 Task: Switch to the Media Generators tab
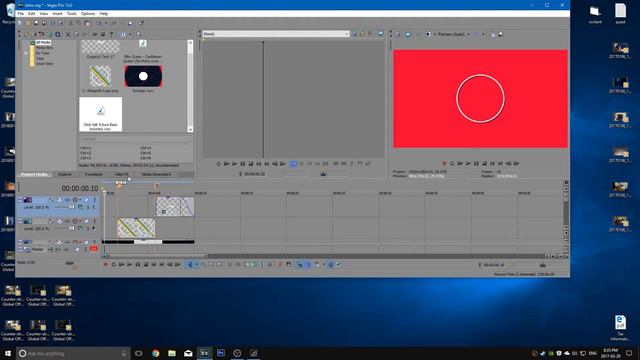[x=156, y=174]
